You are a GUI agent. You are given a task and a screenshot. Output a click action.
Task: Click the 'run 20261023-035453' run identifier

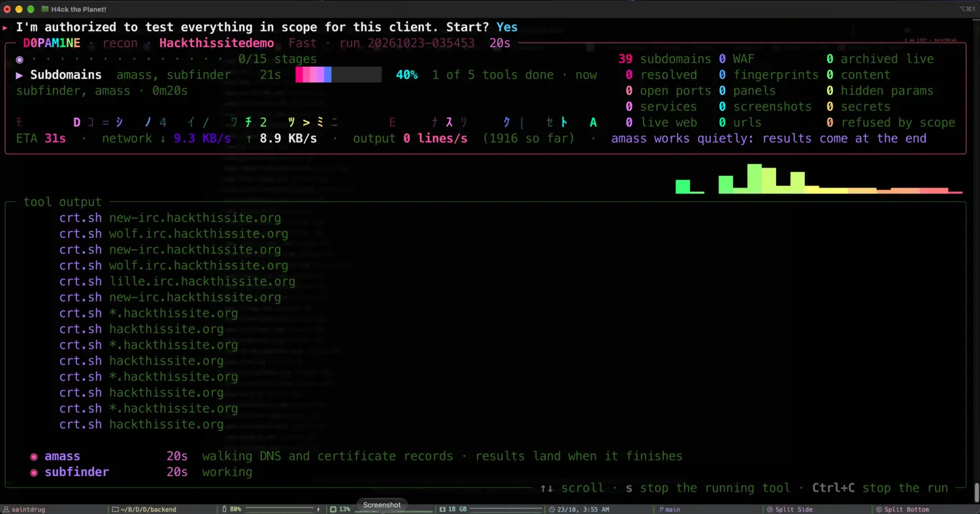click(x=407, y=43)
